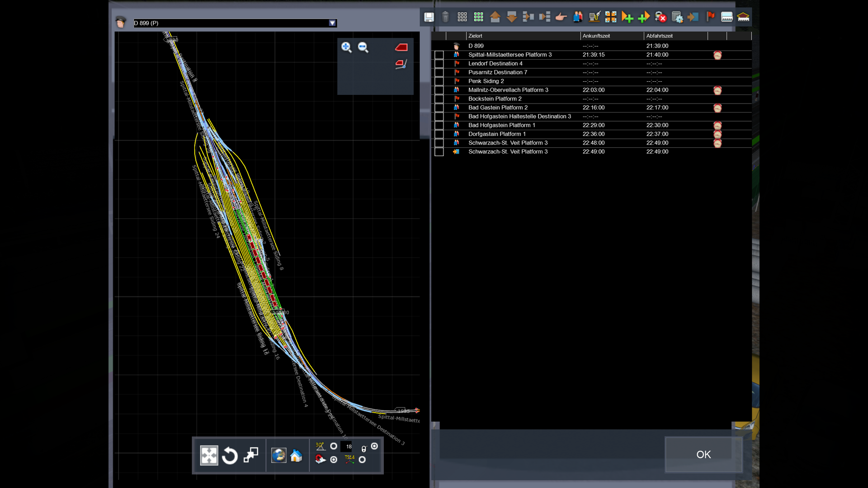The width and height of the screenshot is (868, 488).
Task: Select the Bad Hofgastein Platform 1 row
Action: click(592, 125)
